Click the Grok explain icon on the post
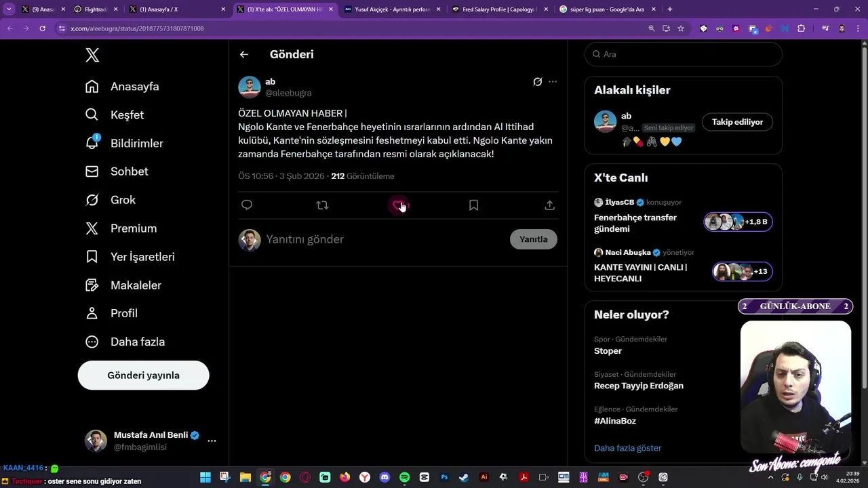The image size is (868, 488). pos(537,82)
